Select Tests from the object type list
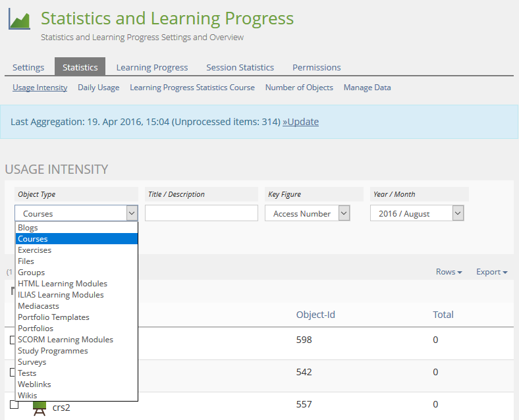The width and height of the screenshot is (519, 420). coord(28,373)
